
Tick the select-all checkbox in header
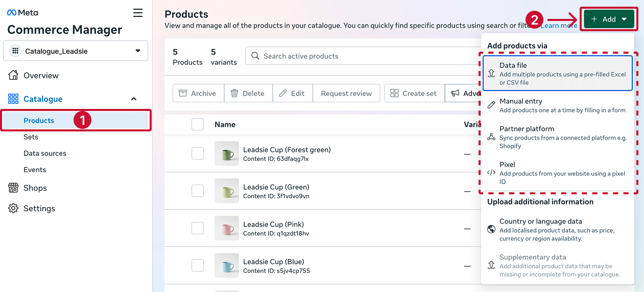click(198, 124)
